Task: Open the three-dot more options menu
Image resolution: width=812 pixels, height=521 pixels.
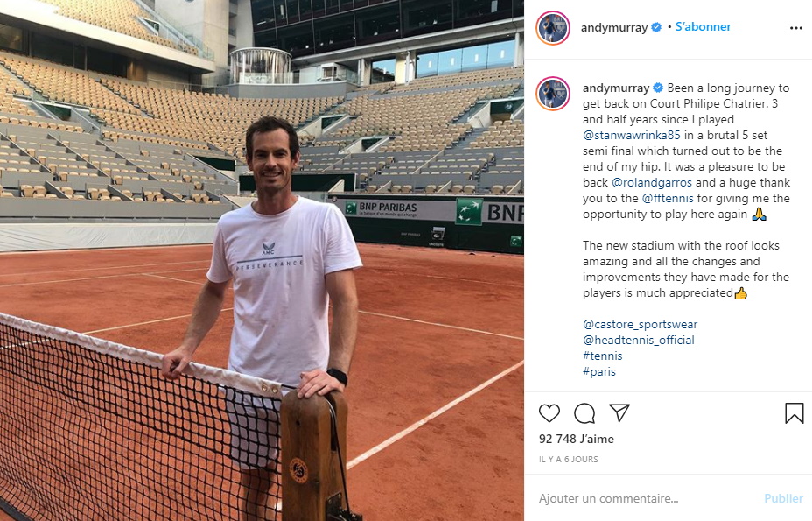Action: 796,27
